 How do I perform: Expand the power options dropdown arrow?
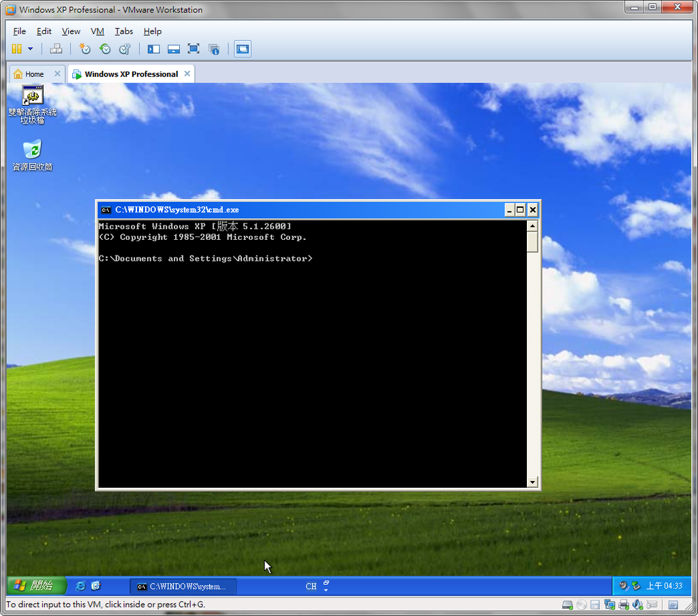pos(30,49)
